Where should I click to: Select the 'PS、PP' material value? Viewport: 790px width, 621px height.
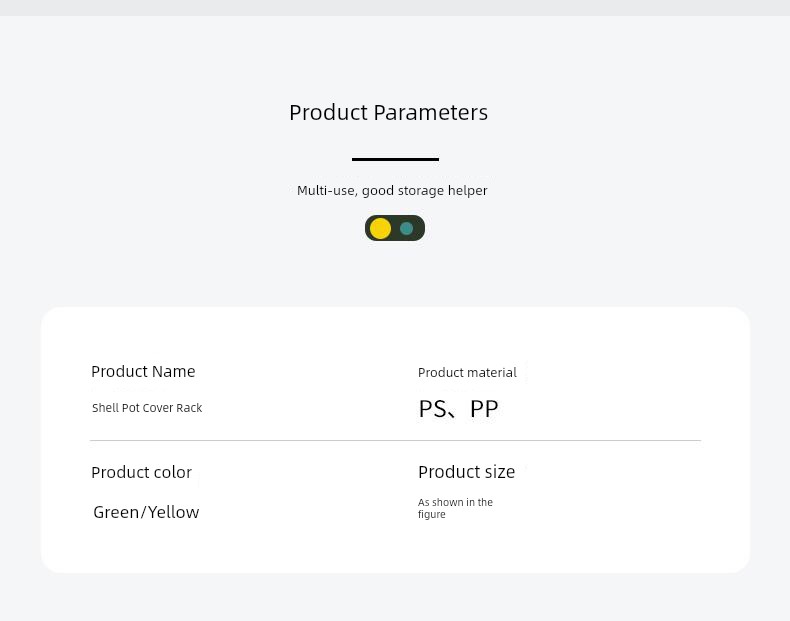tap(458, 408)
